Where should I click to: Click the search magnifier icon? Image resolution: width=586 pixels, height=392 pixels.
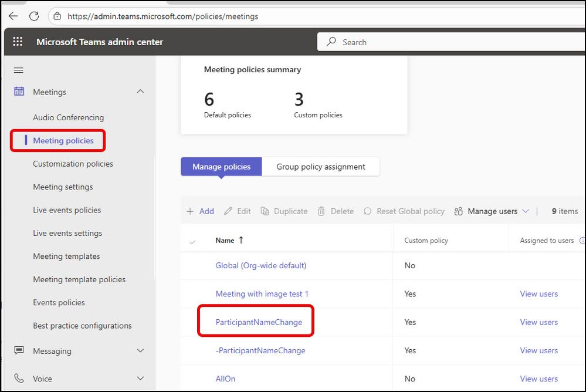(331, 42)
